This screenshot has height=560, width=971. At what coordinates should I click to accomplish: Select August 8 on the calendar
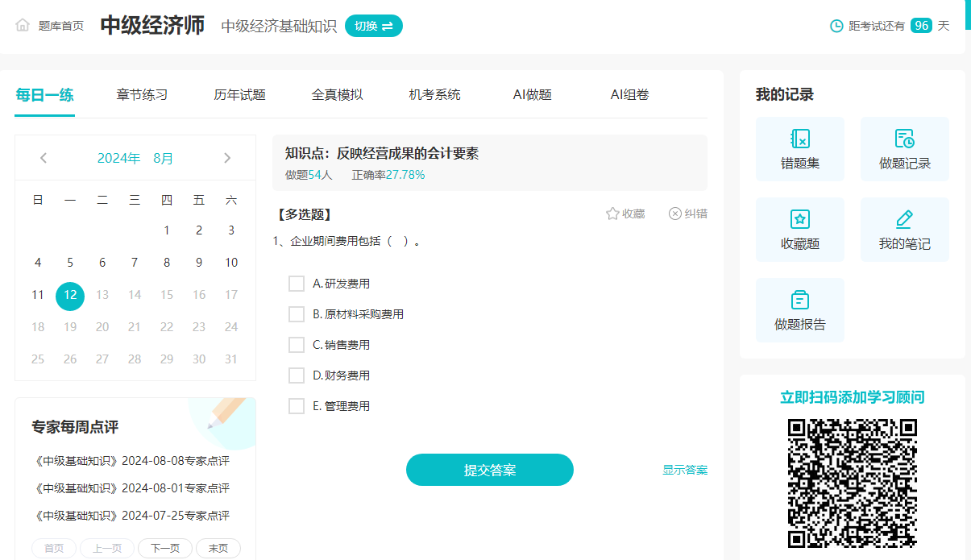pos(167,263)
